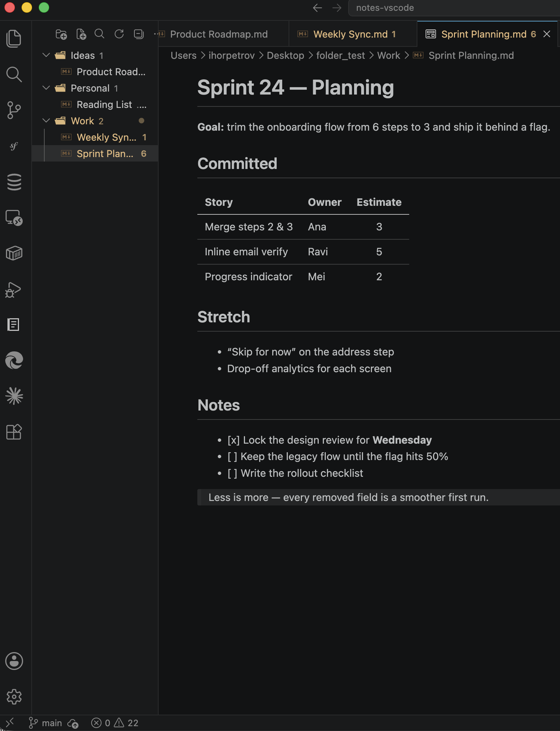Click the main branch indicator

[x=45, y=723]
